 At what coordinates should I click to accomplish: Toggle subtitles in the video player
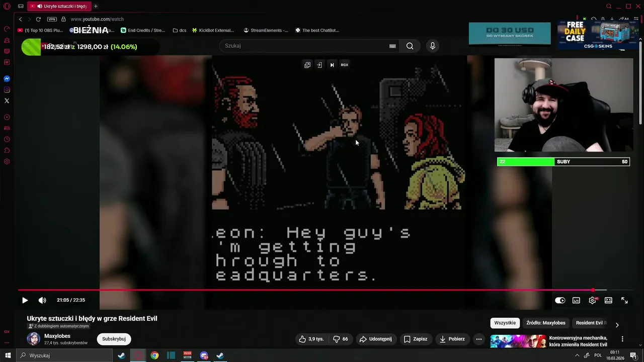pyautogui.click(x=576, y=300)
